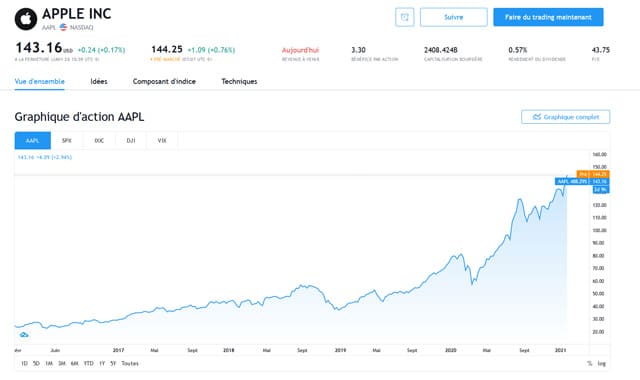The image size is (640, 380).
Task: Set chart range to Toutes
Action: (x=130, y=363)
